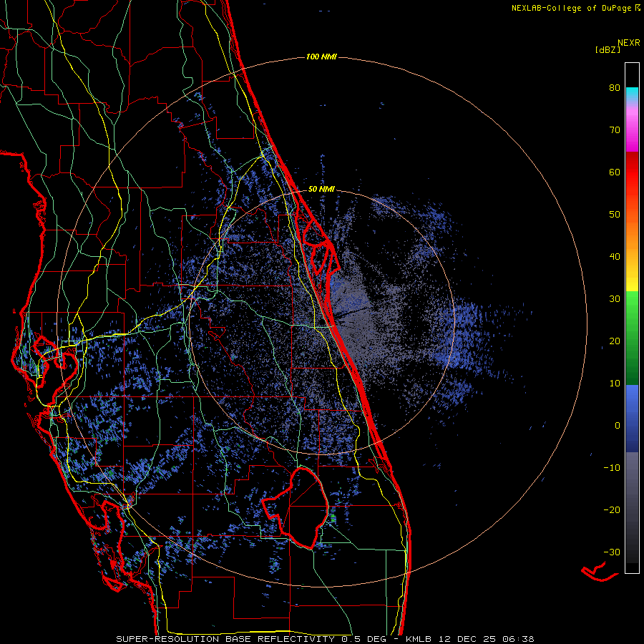Click the 30 value on color scale
Viewport: 644px width, 644px height.
click(615, 299)
